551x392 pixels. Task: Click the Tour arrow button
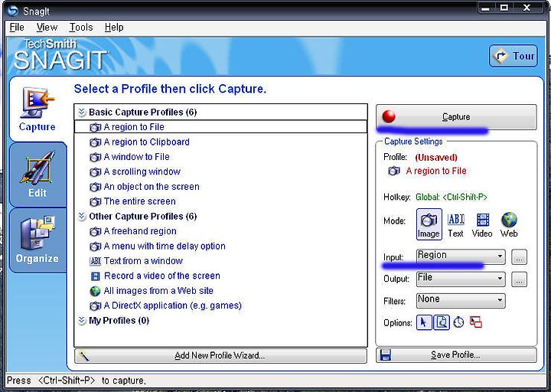click(513, 56)
